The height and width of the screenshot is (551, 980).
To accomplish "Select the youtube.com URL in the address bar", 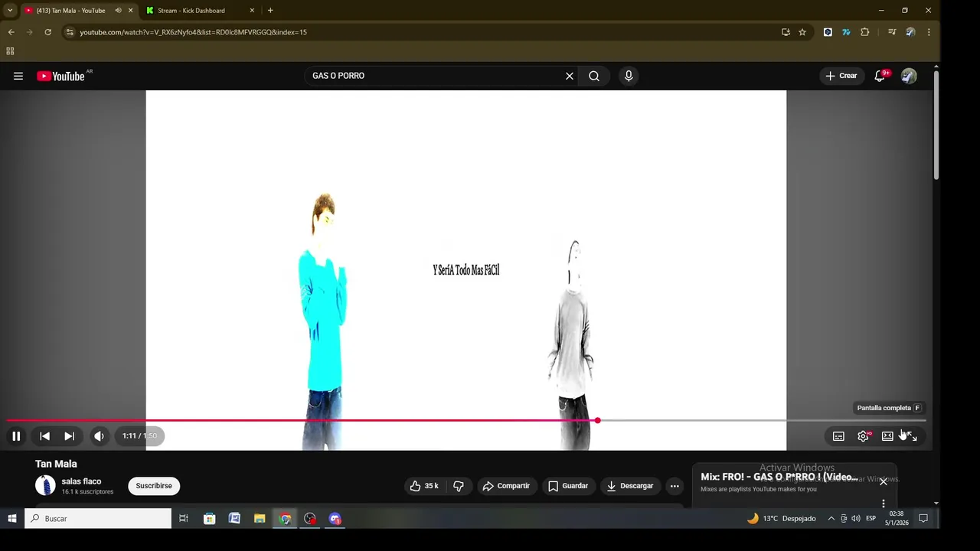I will click(x=194, y=32).
